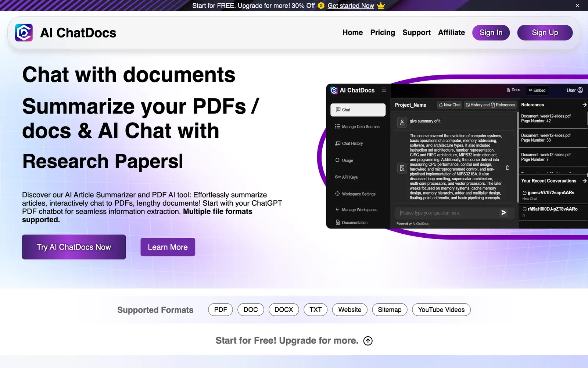Open the Get started Now link
Viewport: 588px width, 368px height.
(351, 6)
